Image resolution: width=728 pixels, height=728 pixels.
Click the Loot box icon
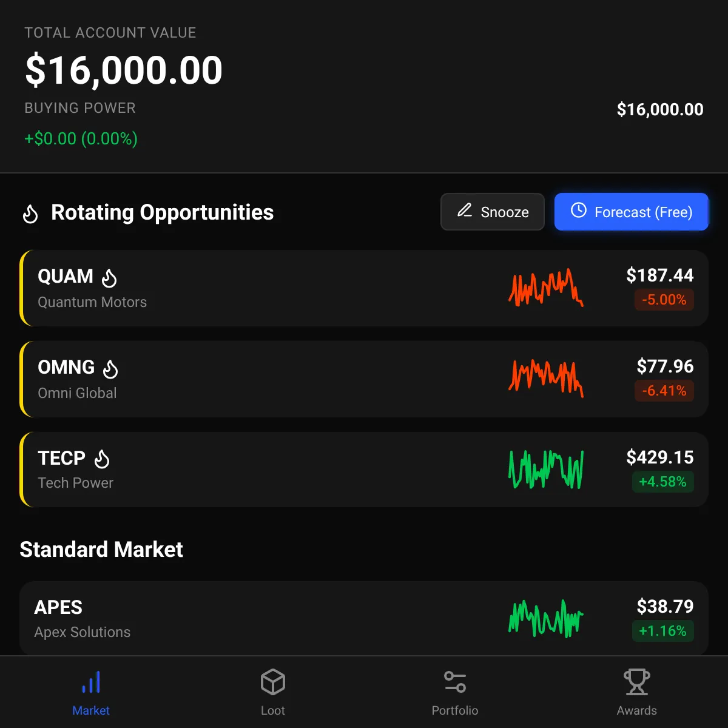point(273,682)
